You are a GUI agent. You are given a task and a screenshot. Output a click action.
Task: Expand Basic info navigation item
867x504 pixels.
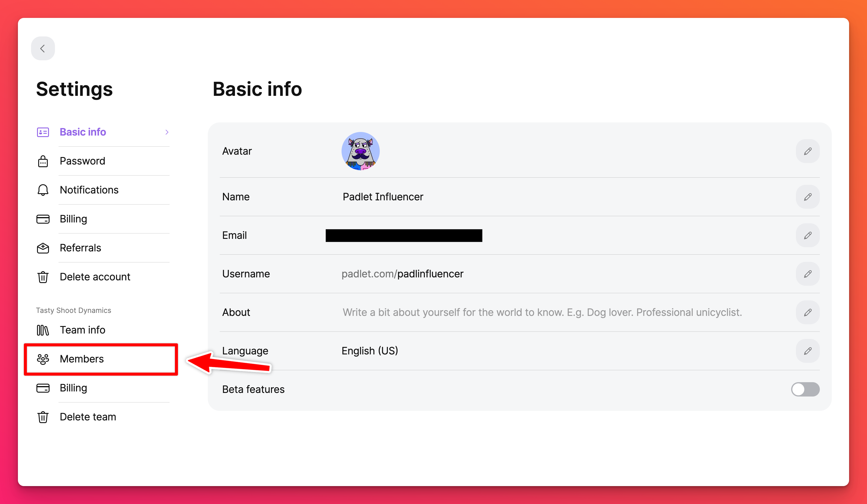pyautogui.click(x=166, y=131)
